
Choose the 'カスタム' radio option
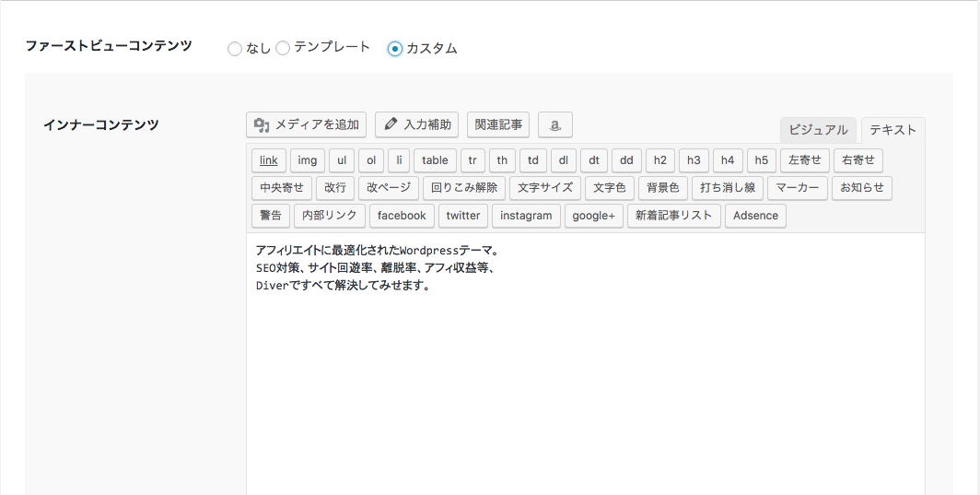pyautogui.click(x=395, y=49)
